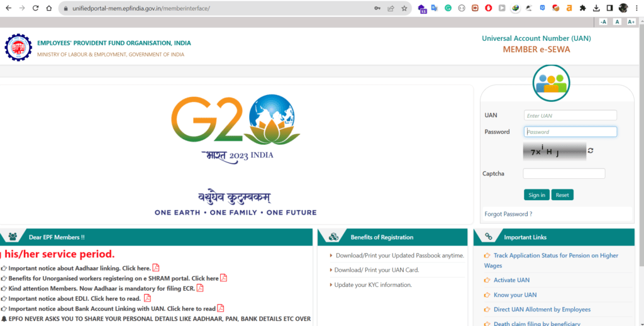Click the grey play-button extension icon

coord(502,8)
